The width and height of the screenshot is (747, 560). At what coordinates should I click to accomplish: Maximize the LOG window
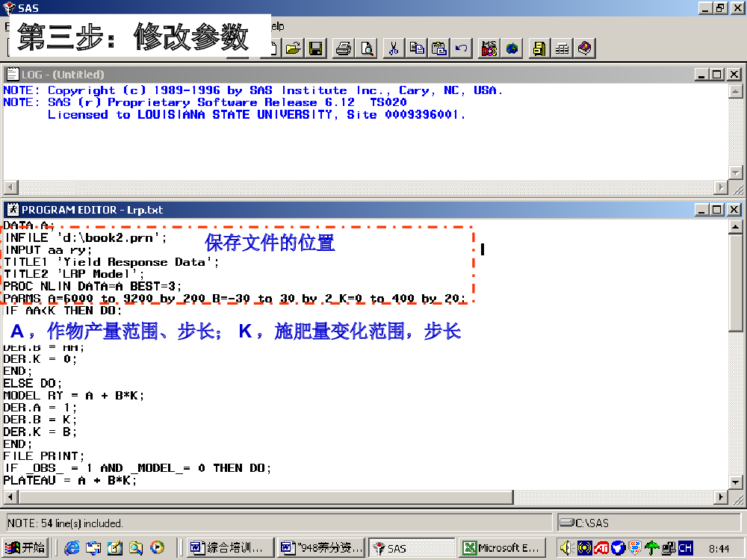(717, 75)
